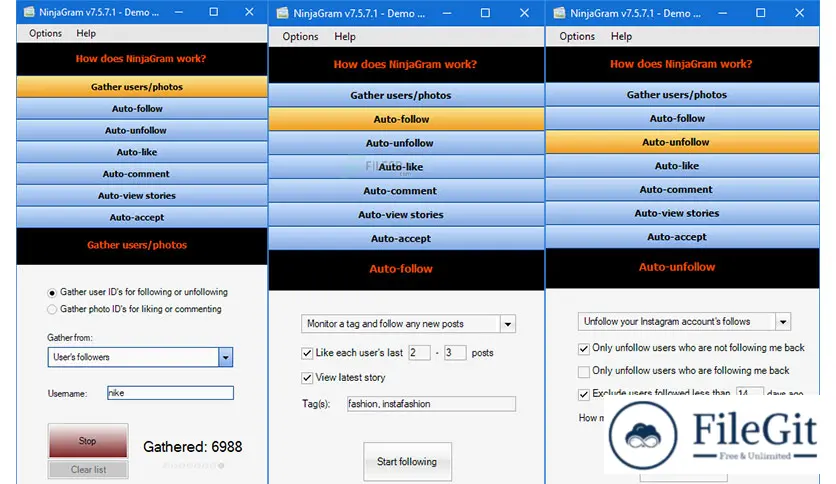Open Options menu in left NinjaGram window
This screenshot has height=484, width=836.
click(45, 33)
